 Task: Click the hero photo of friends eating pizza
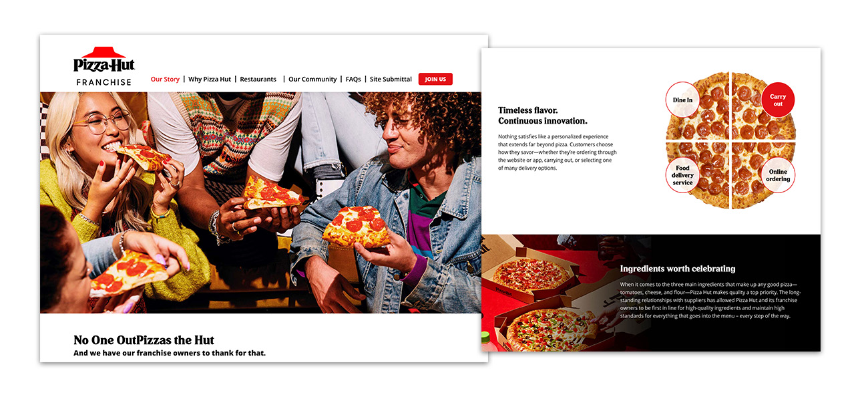coord(260,203)
